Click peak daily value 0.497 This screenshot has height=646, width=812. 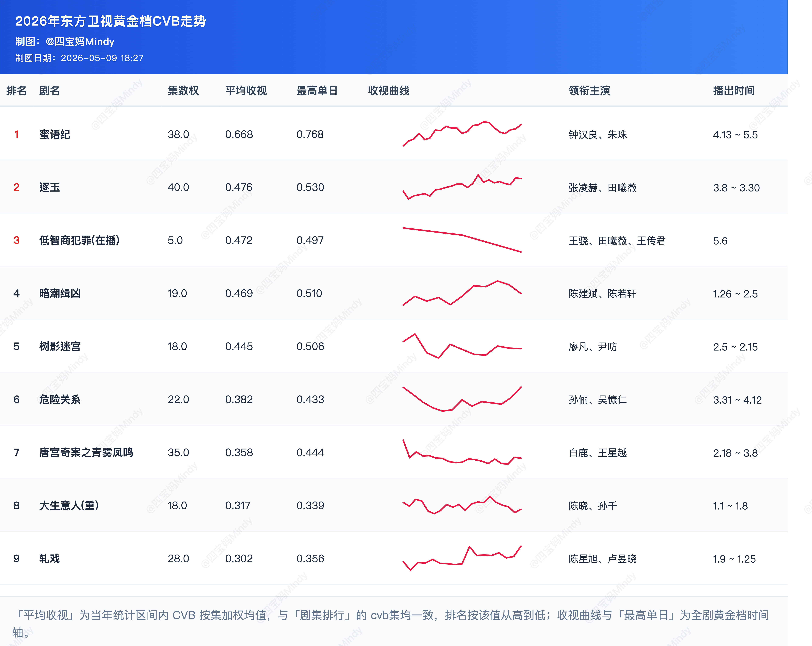pyautogui.click(x=310, y=240)
